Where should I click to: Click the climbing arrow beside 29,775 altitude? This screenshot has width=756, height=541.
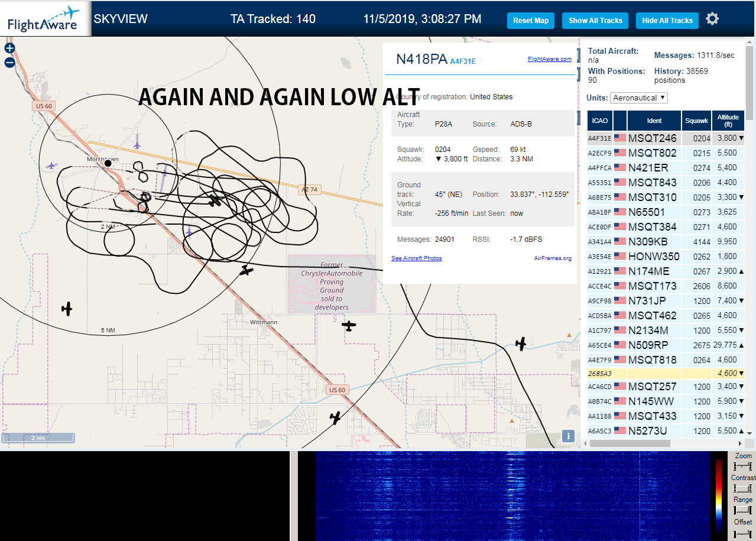[742, 345]
